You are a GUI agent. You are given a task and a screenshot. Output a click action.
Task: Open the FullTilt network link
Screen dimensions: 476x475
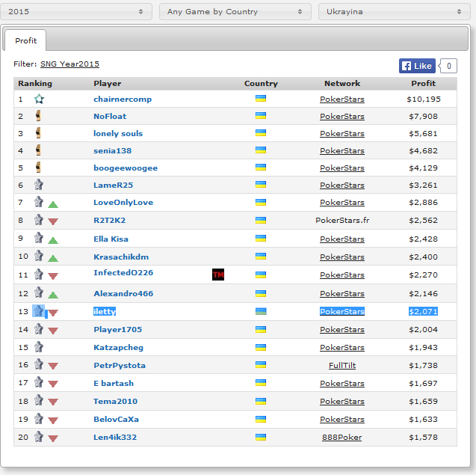point(342,365)
